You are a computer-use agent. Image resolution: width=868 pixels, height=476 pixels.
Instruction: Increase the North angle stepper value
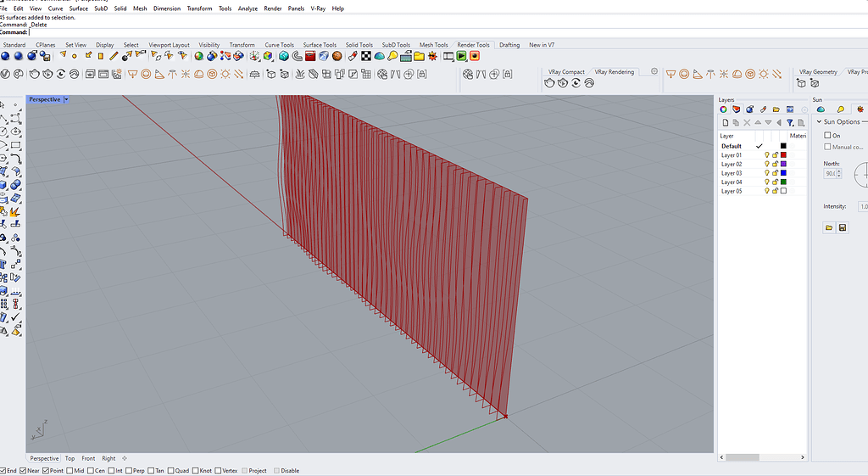(x=839, y=171)
